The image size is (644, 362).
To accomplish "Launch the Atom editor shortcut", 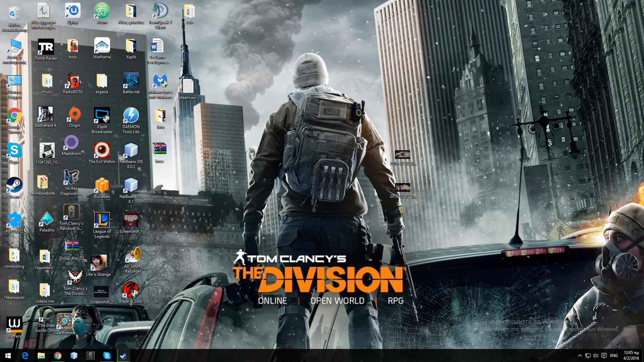I will (x=102, y=14).
